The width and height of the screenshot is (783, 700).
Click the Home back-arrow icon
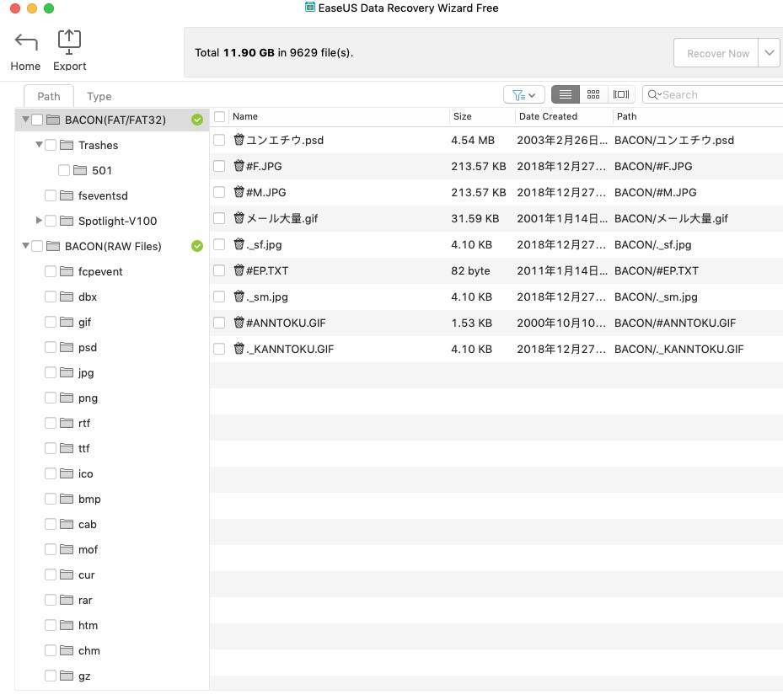click(x=26, y=42)
